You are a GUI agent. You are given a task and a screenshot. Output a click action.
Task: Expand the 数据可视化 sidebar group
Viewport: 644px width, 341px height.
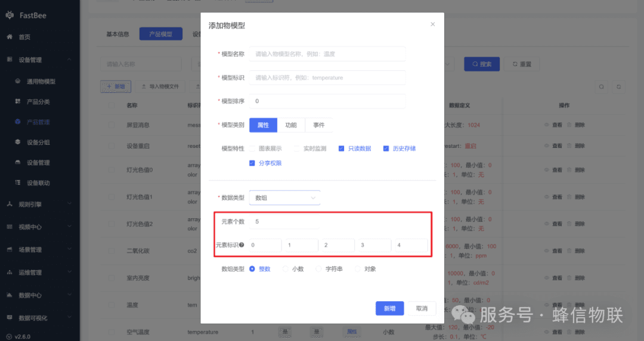click(69, 317)
